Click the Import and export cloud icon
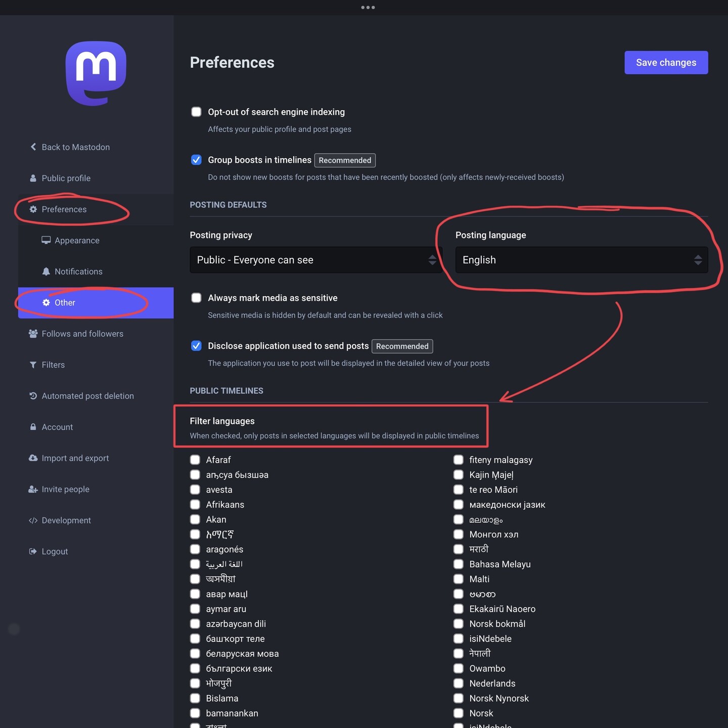 click(x=33, y=458)
